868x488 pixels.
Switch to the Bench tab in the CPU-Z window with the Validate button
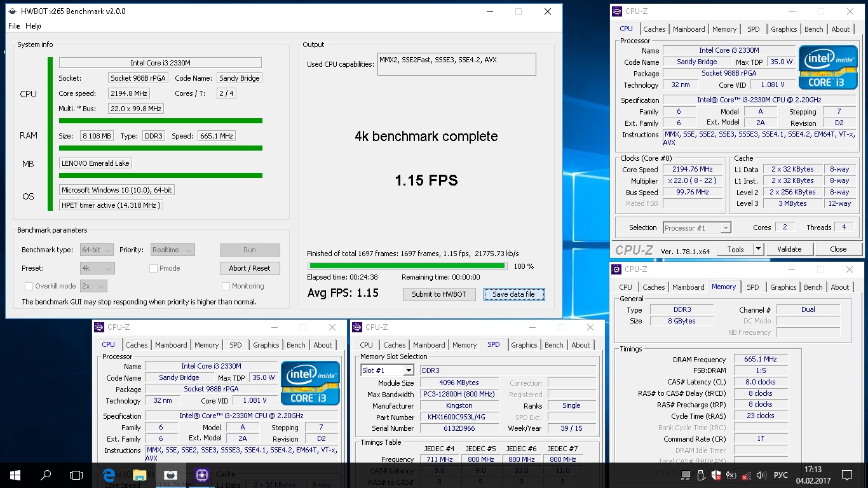pos(814,29)
